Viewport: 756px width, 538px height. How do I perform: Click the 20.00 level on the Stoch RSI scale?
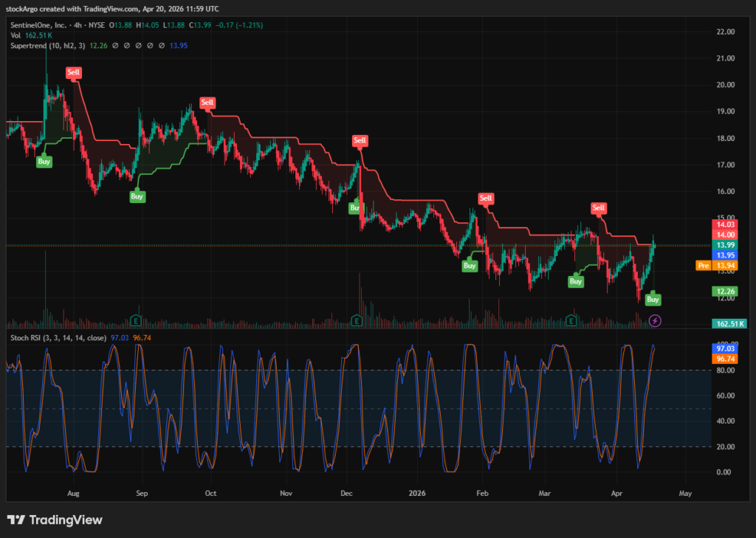click(x=726, y=447)
